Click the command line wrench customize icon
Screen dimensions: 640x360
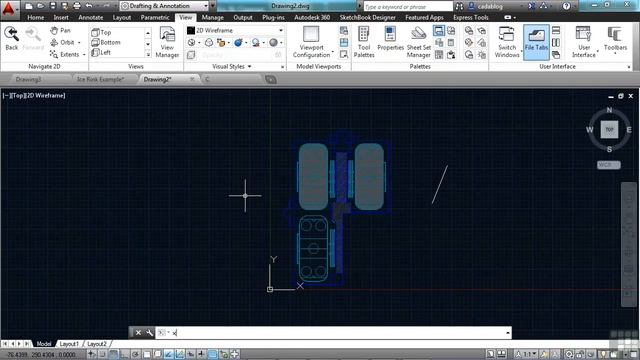[149, 333]
